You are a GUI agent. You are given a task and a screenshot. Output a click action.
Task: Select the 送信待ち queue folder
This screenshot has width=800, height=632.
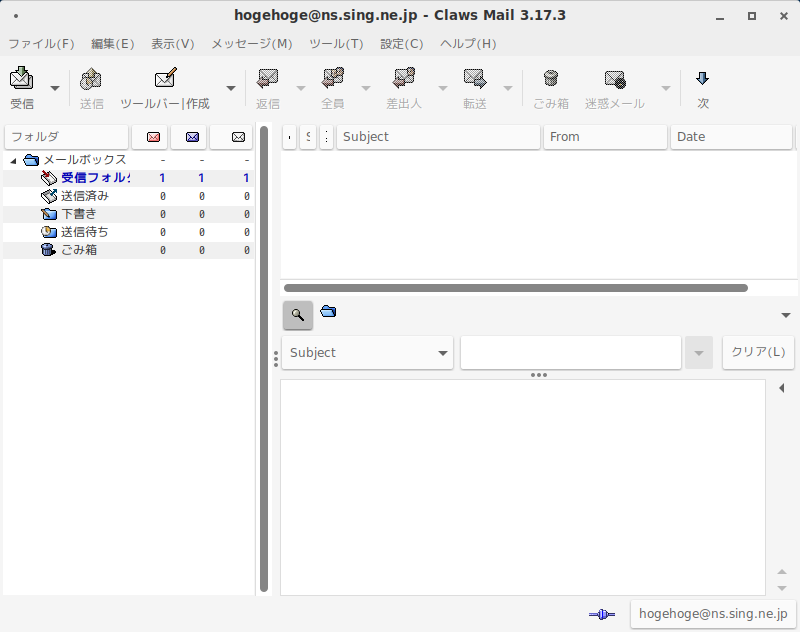(129, 232)
